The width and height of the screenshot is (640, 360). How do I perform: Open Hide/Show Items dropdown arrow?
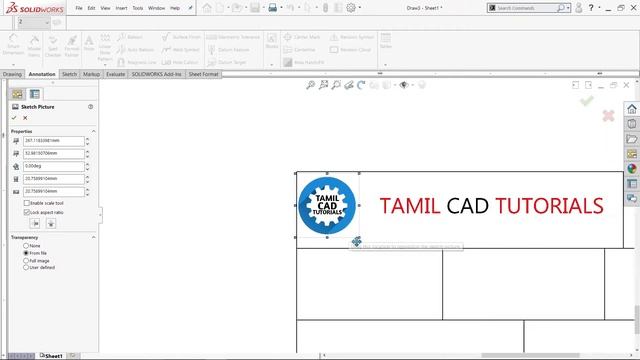pyautogui.click(x=412, y=85)
